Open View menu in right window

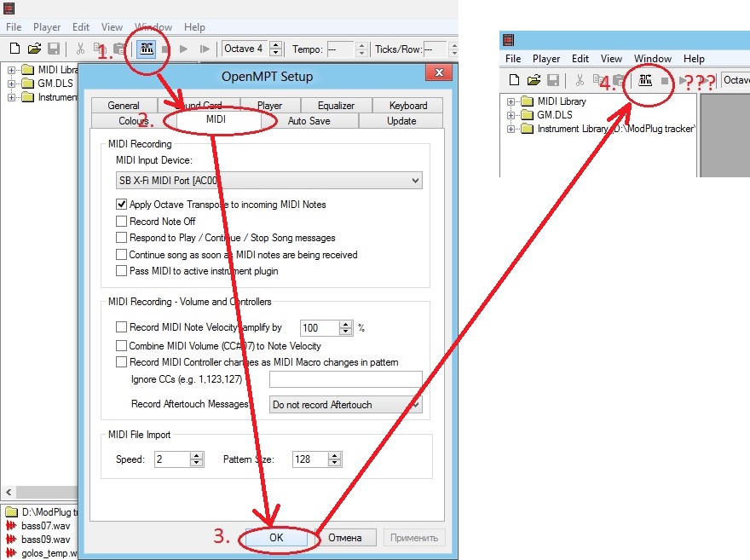[611, 59]
